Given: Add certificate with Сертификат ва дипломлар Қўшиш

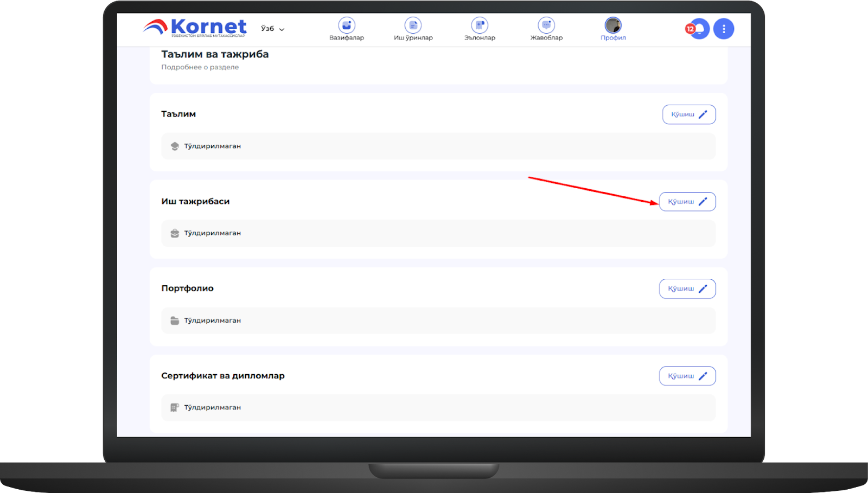Looking at the screenshot, I should [687, 376].
